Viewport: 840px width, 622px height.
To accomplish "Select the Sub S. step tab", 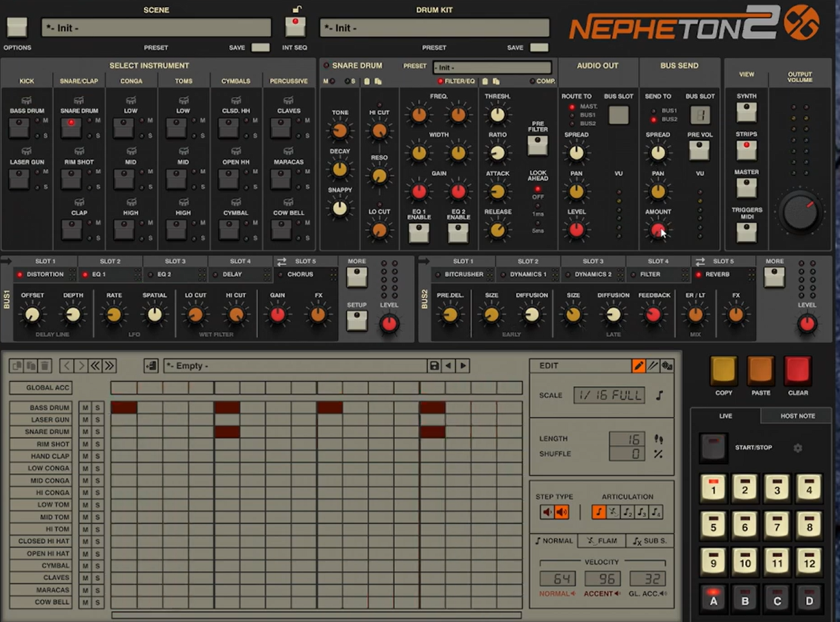I will (x=650, y=541).
